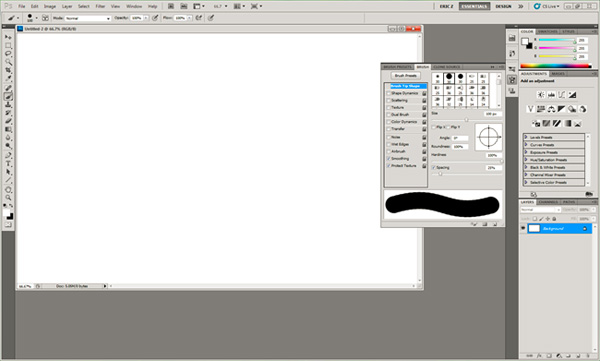Click the brush Size slider
The height and width of the screenshot is (361, 600).
466,120
